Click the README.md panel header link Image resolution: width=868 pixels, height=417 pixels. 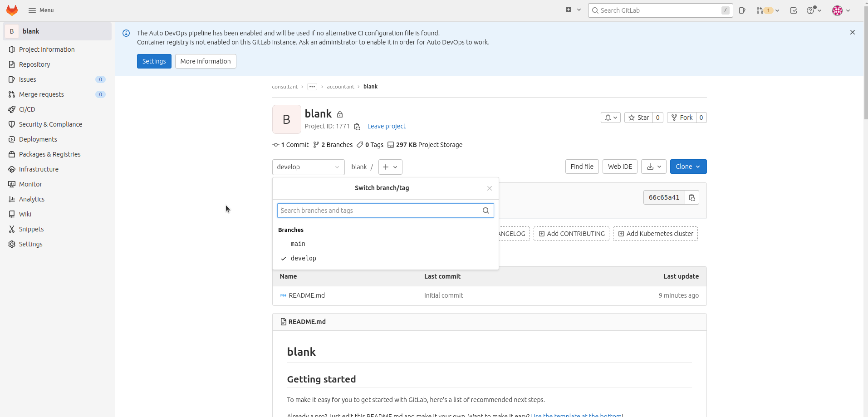[x=307, y=322]
